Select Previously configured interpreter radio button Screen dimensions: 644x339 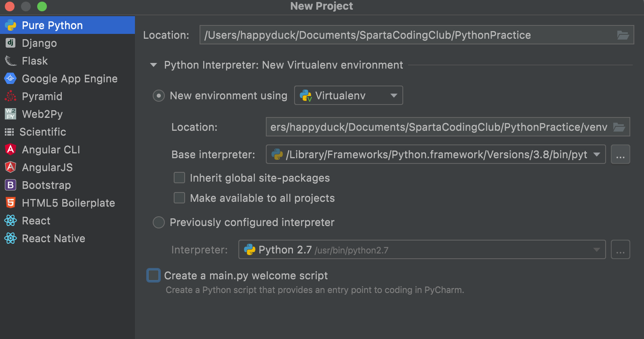point(159,222)
